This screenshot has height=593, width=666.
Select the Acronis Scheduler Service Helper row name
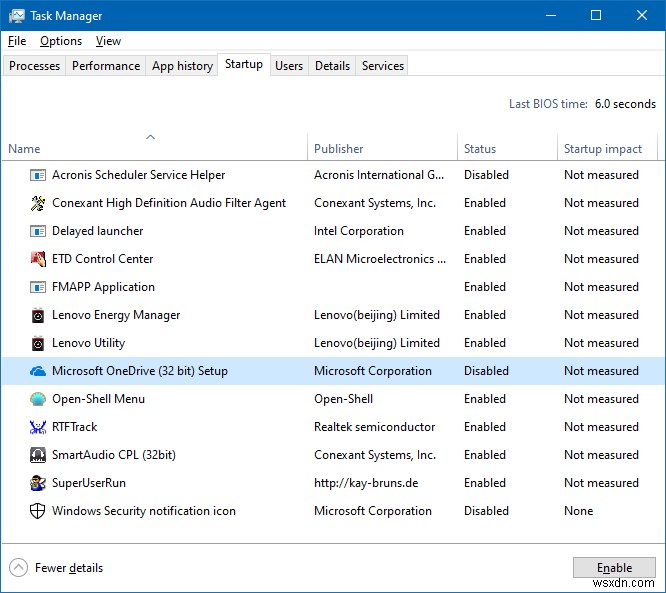138,175
